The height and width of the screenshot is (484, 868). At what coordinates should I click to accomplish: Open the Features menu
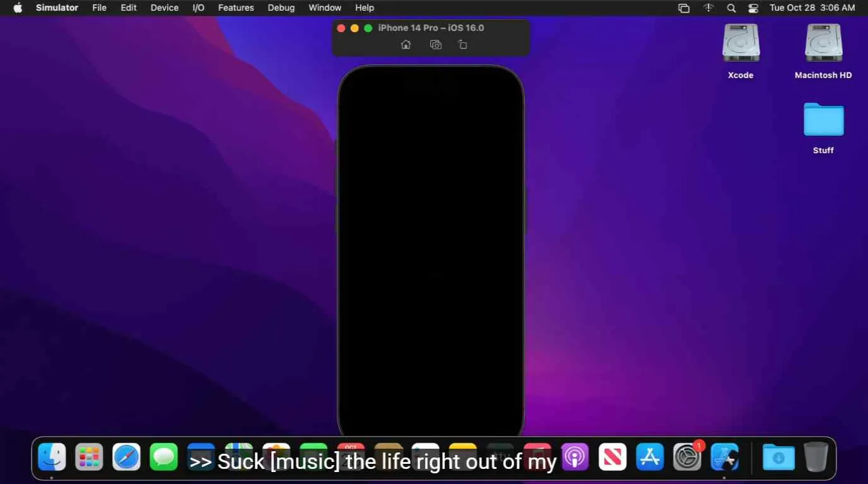click(x=236, y=8)
